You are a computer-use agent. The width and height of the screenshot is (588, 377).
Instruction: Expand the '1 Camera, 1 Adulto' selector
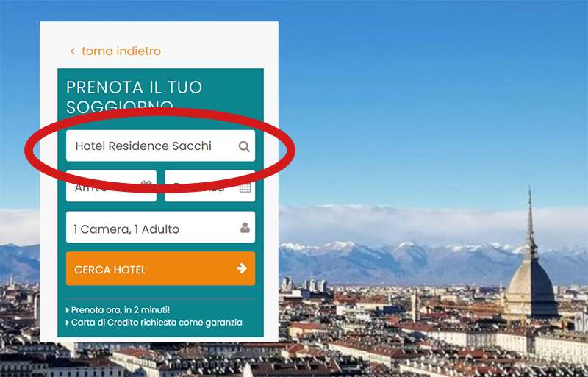click(160, 227)
